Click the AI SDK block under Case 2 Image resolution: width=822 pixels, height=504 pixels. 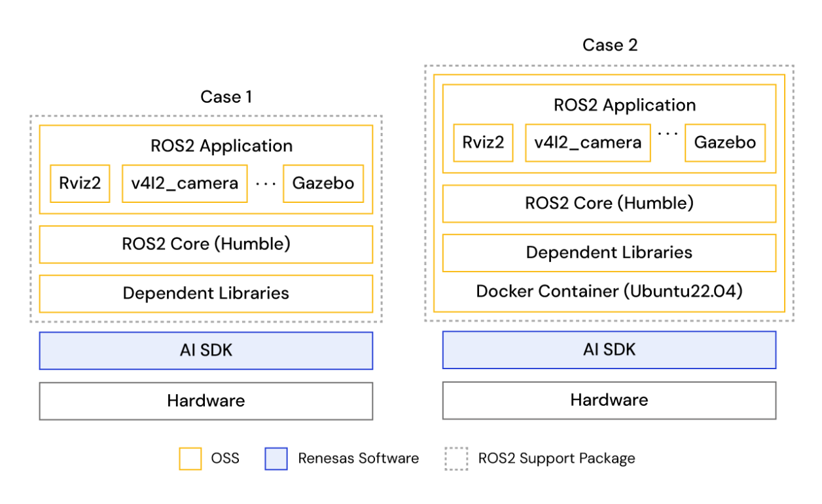pos(609,350)
